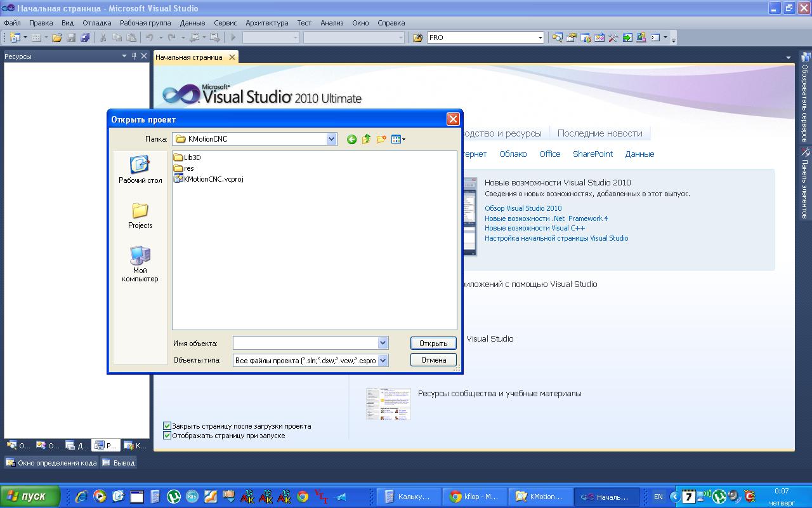Viewport: 812px width, 508px height.
Task: Click the SharePoint link
Action: 593,154
